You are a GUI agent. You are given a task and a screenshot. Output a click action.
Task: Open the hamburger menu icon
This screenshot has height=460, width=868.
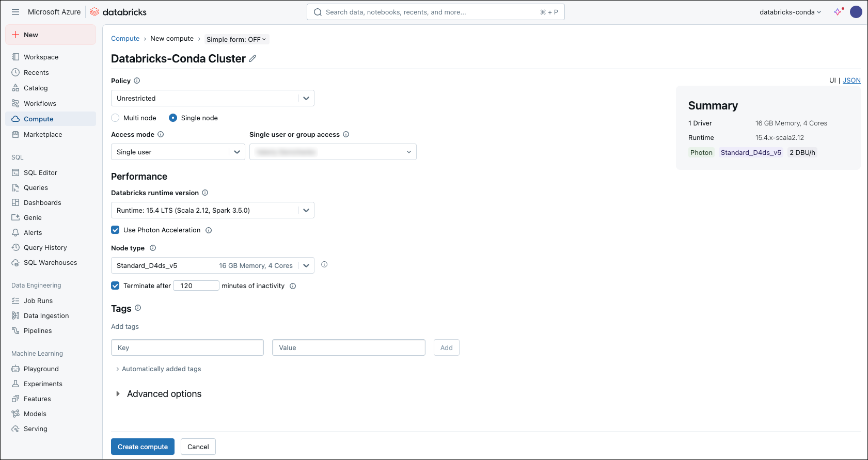[x=15, y=12]
